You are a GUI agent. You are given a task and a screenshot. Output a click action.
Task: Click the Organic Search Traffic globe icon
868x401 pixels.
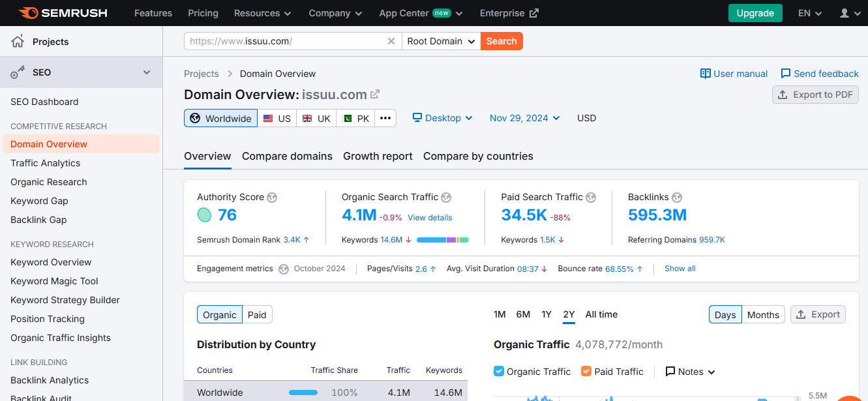[446, 198]
